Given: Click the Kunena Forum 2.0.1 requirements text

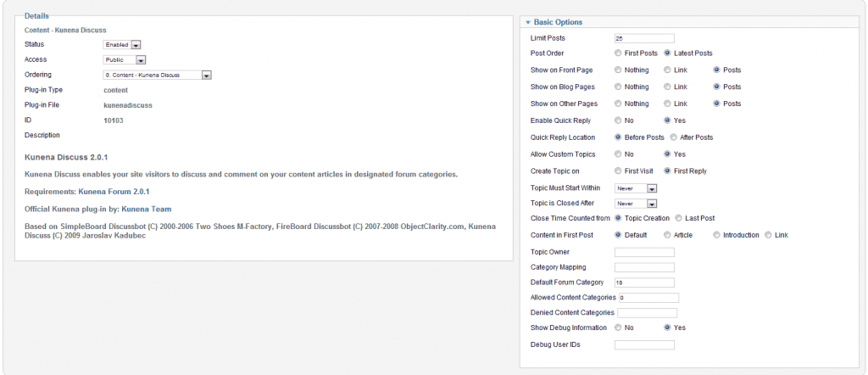Looking at the screenshot, I should tap(114, 192).
